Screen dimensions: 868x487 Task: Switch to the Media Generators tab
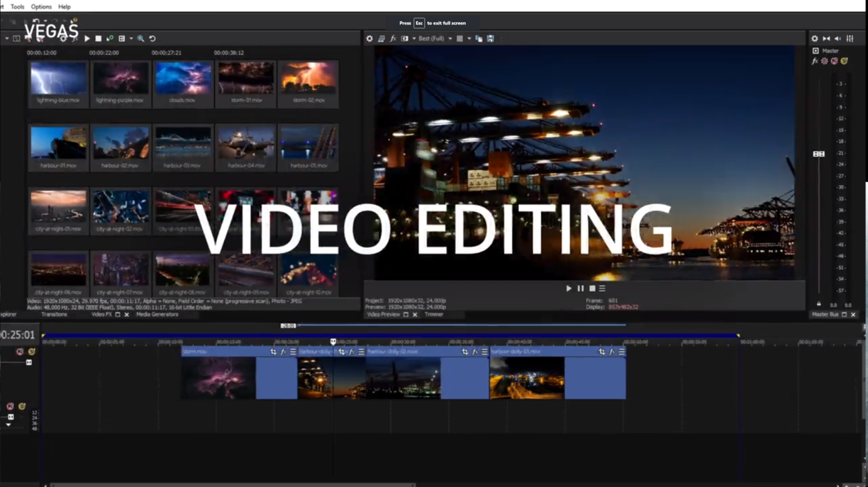point(157,314)
